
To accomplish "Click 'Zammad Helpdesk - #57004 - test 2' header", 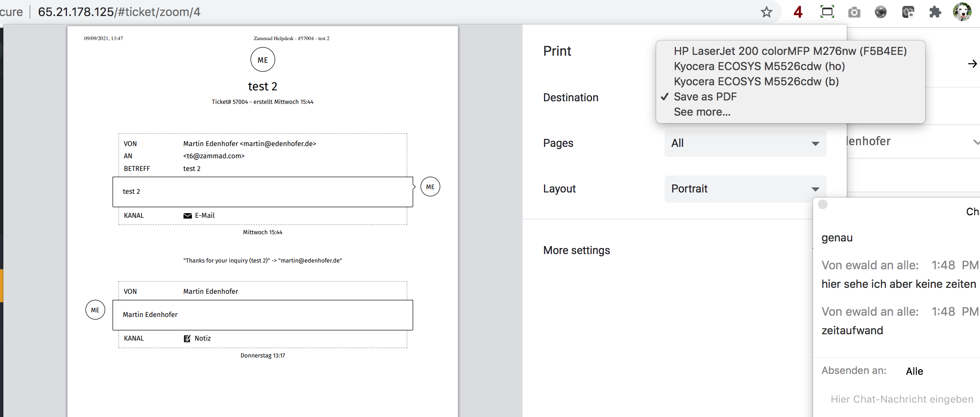I will click(291, 38).
